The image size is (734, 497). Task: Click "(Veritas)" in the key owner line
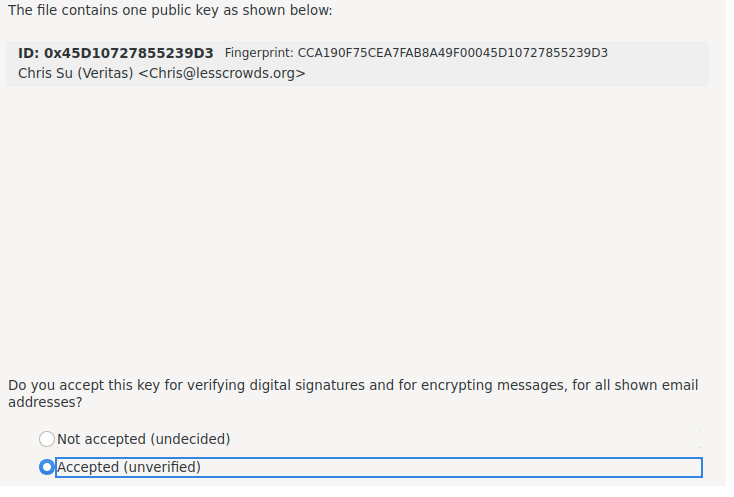[106, 73]
